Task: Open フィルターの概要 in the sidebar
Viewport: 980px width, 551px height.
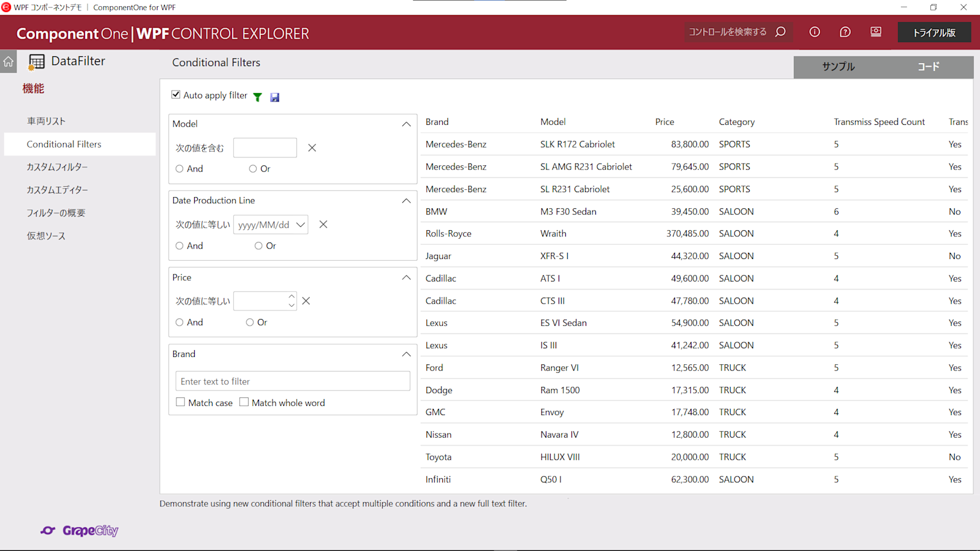Action: tap(80, 213)
